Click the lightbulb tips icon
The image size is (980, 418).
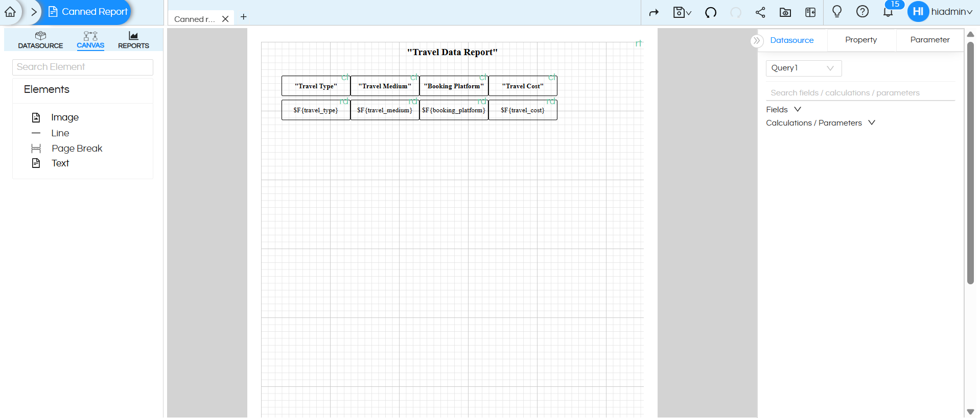(836, 11)
